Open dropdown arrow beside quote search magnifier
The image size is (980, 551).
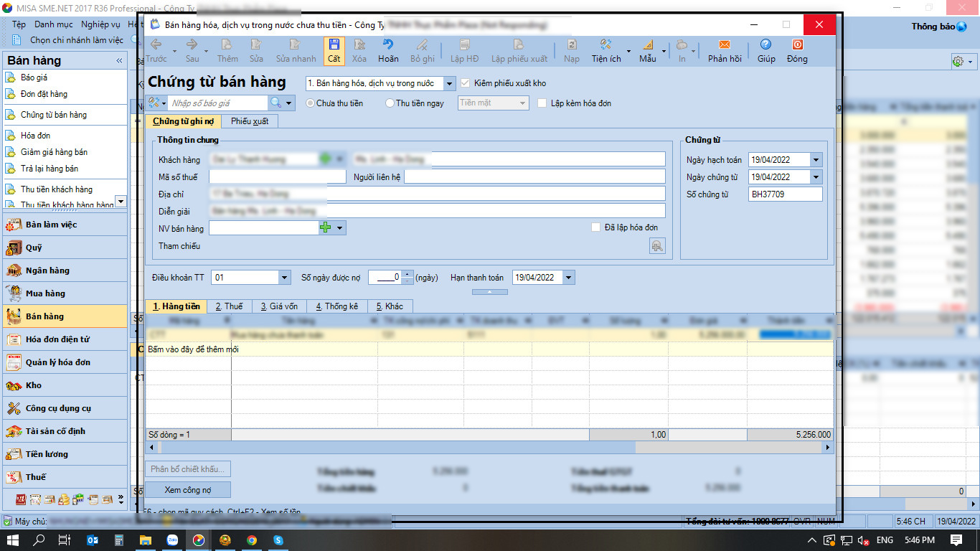point(289,103)
